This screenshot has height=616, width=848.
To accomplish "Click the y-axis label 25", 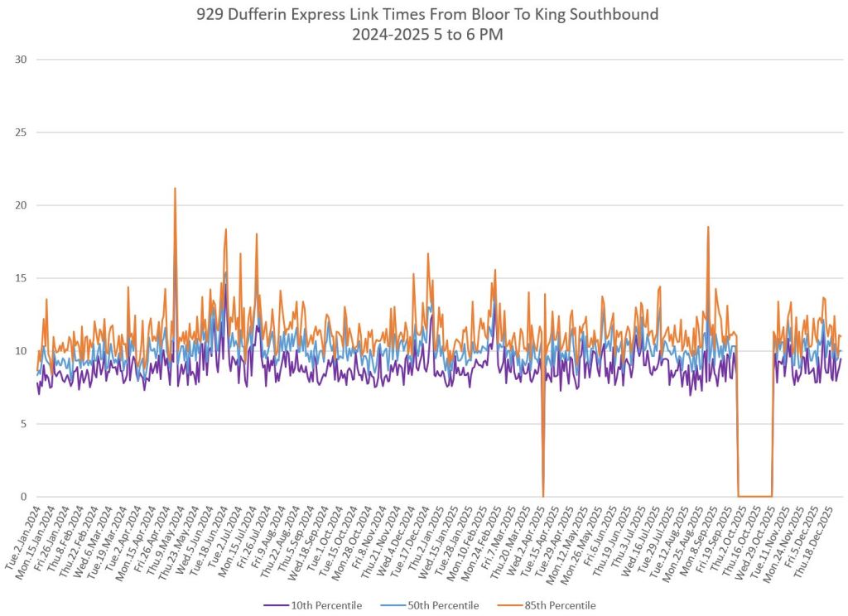I will point(22,132).
